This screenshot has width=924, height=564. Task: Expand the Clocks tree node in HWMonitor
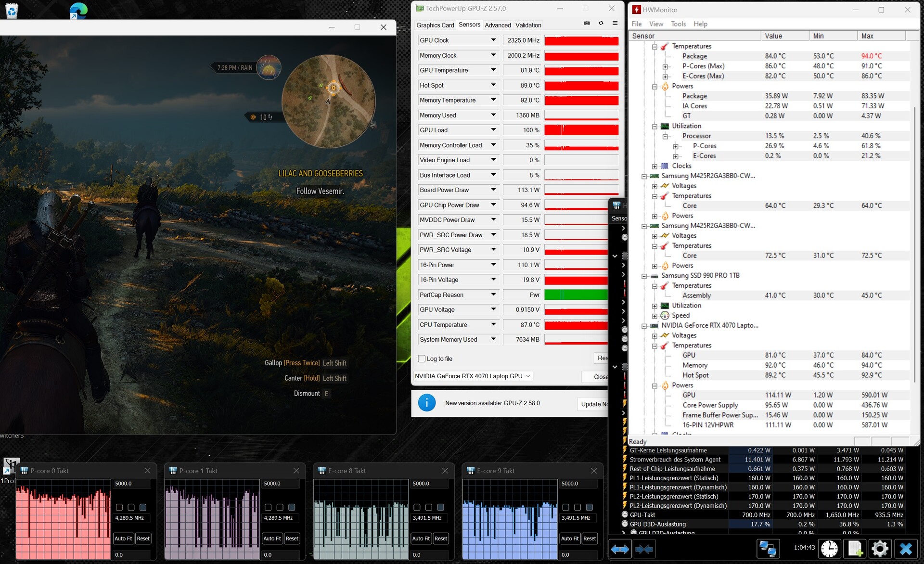(654, 166)
